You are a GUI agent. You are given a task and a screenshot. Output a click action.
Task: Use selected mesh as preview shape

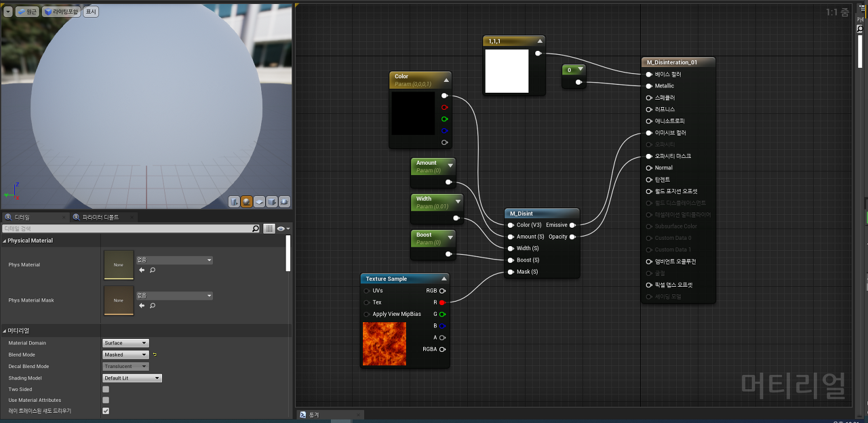tap(284, 201)
